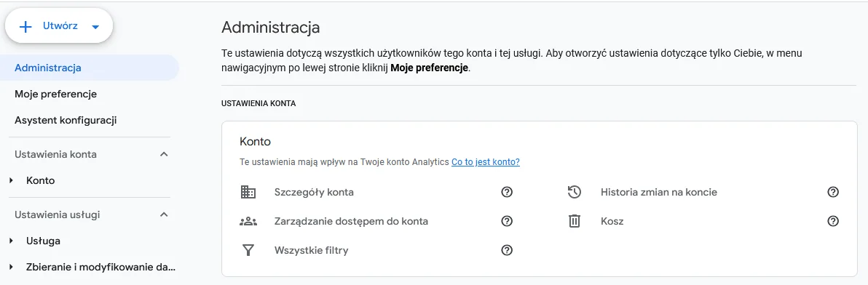Click the plus icon in Utwórz button
This screenshot has height=285, width=868.
tap(25, 26)
